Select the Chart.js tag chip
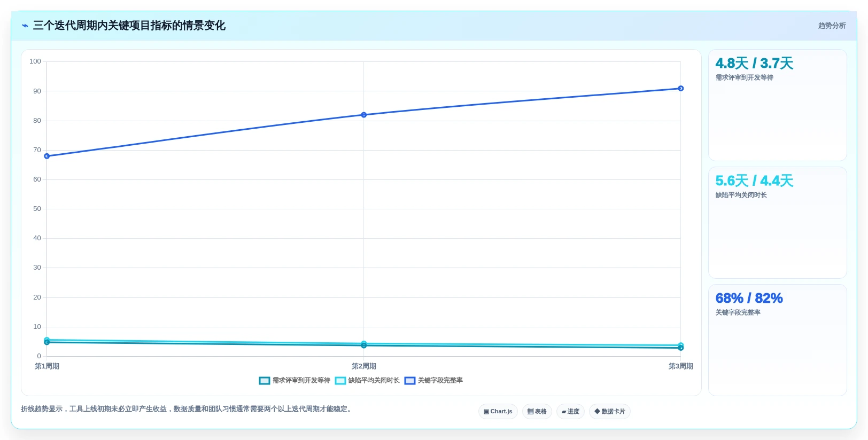 [498, 412]
